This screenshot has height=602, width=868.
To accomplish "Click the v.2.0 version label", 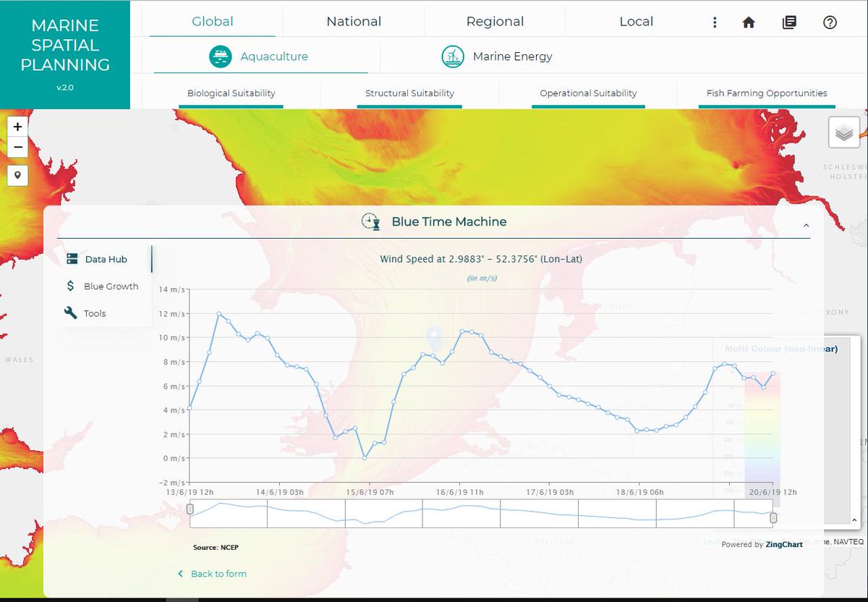I will [65, 88].
